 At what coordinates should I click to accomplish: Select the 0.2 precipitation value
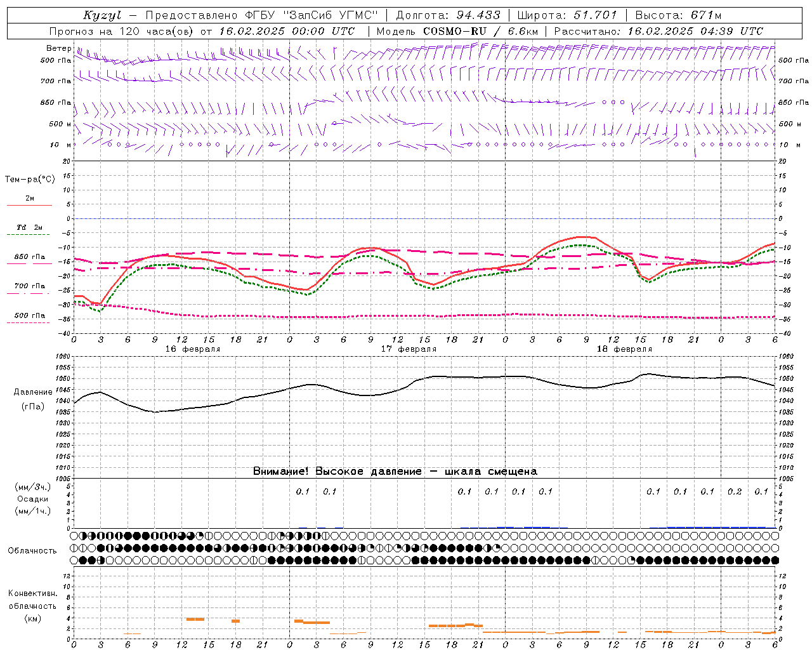[x=735, y=491]
